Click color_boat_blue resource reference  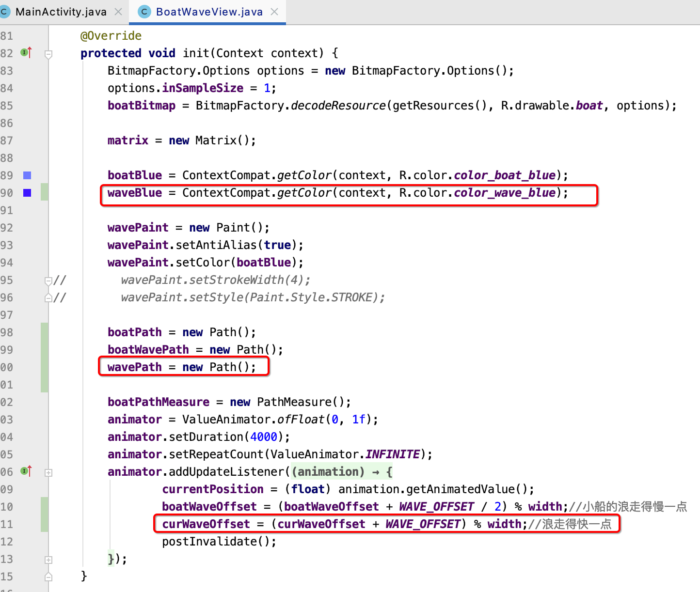click(505, 175)
